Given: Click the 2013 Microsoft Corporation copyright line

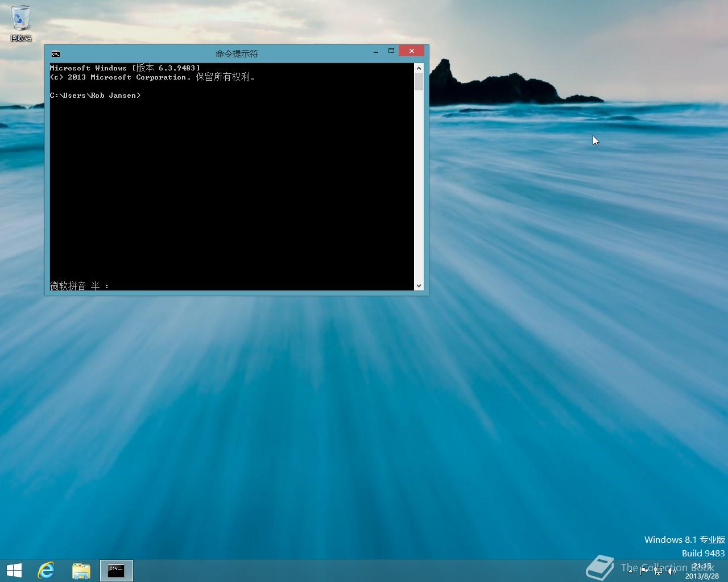Looking at the screenshot, I should coord(152,77).
